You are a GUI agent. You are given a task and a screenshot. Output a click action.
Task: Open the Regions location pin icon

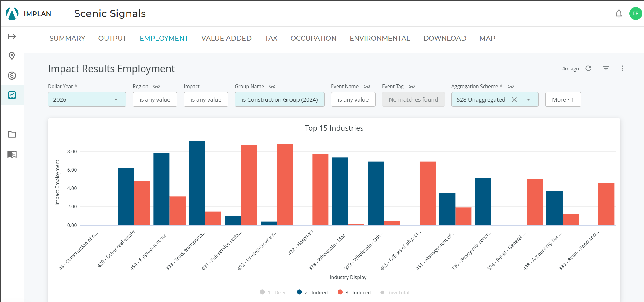[x=12, y=56]
